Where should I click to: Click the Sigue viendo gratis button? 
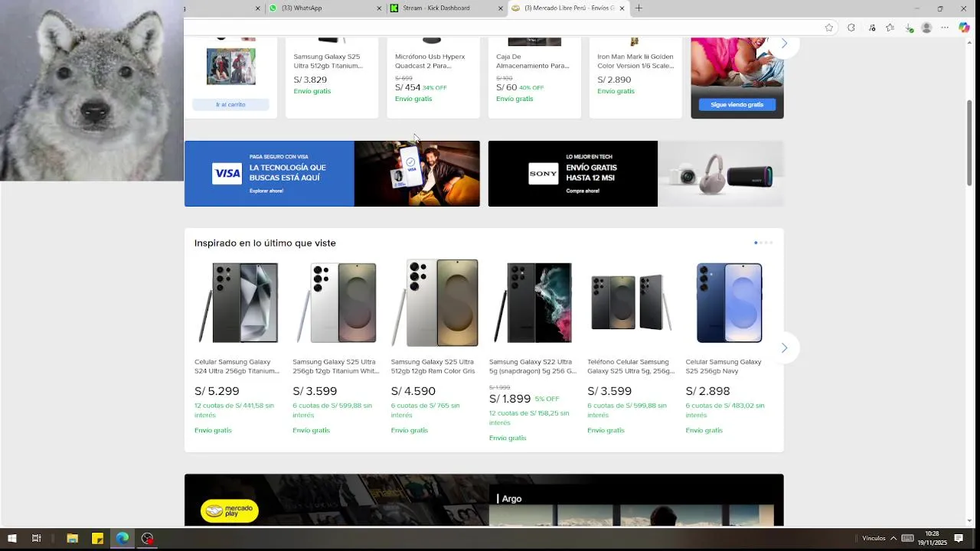(x=737, y=104)
